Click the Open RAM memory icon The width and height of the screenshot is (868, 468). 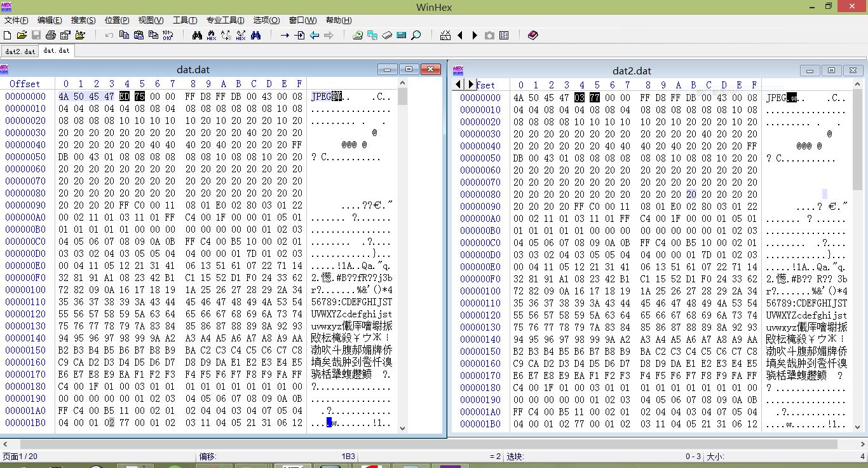click(387, 35)
